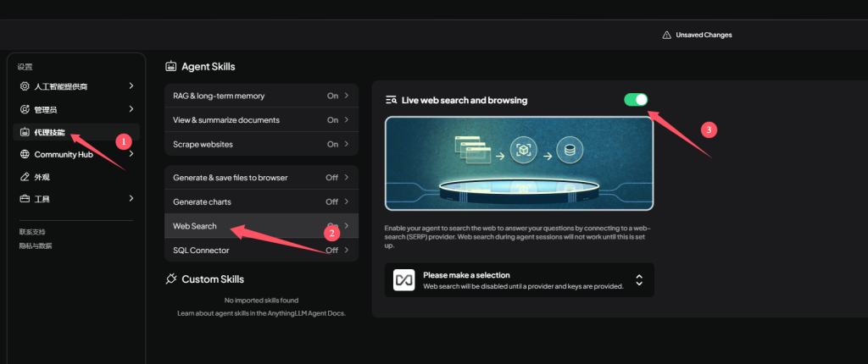Click the Unsaved Changes warning icon
This screenshot has height=364, width=868.
(666, 35)
